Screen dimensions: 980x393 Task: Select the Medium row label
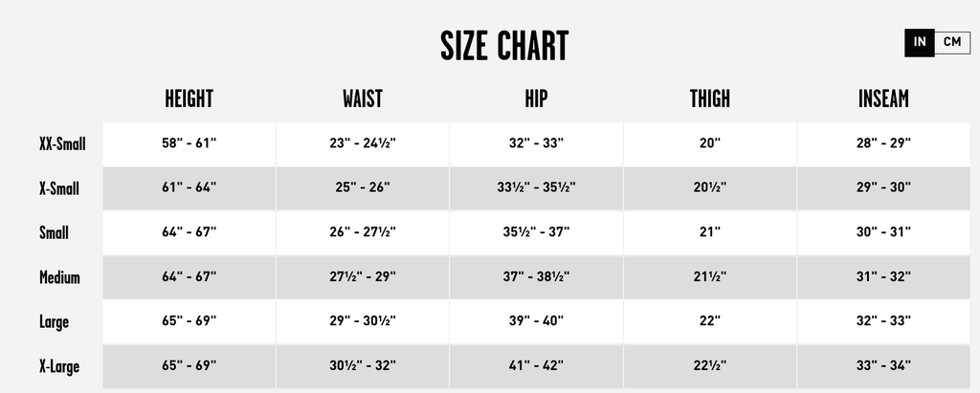click(59, 277)
